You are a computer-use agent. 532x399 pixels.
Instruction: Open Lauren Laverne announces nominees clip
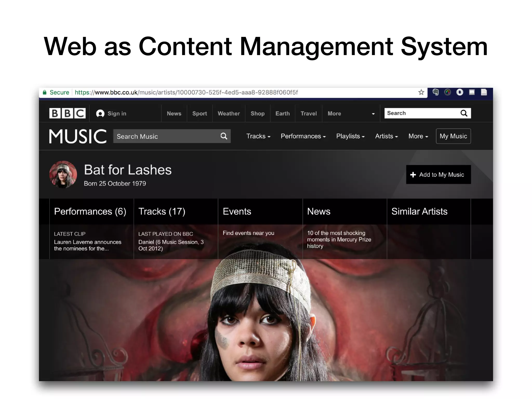coord(88,245)
